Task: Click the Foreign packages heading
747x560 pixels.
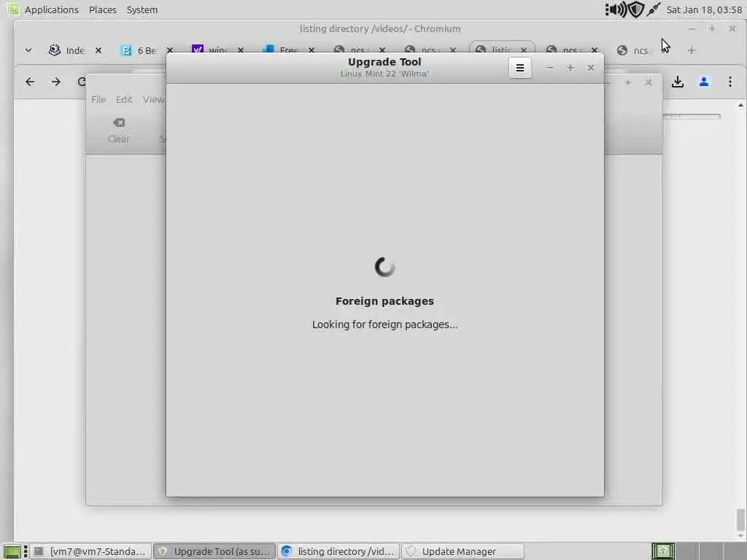Action: [x=384, y=301]
